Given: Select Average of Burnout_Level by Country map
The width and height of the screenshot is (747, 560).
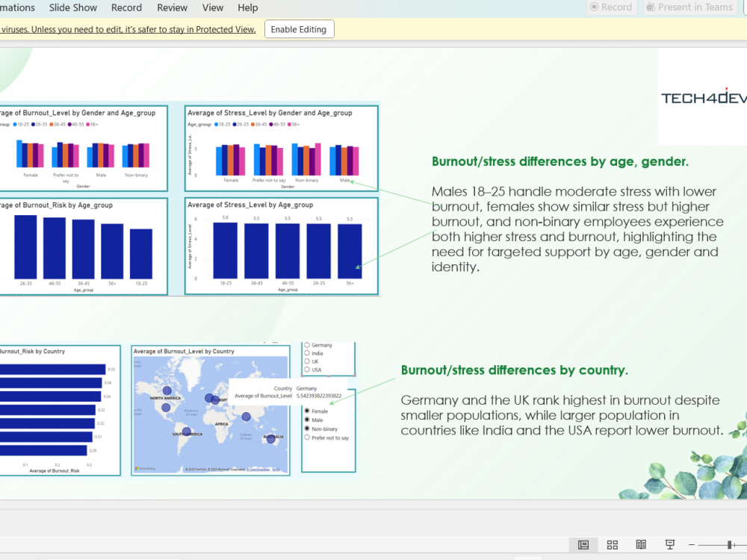Looking at the screenshot, I should pyautogui.click(x=211, y=411).
